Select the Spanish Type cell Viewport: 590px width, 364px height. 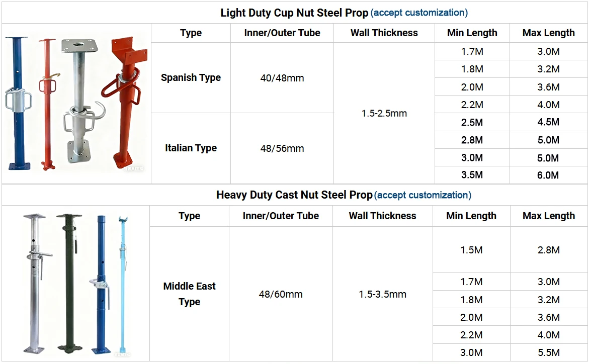pyautogui.click(x=191, y=78)
